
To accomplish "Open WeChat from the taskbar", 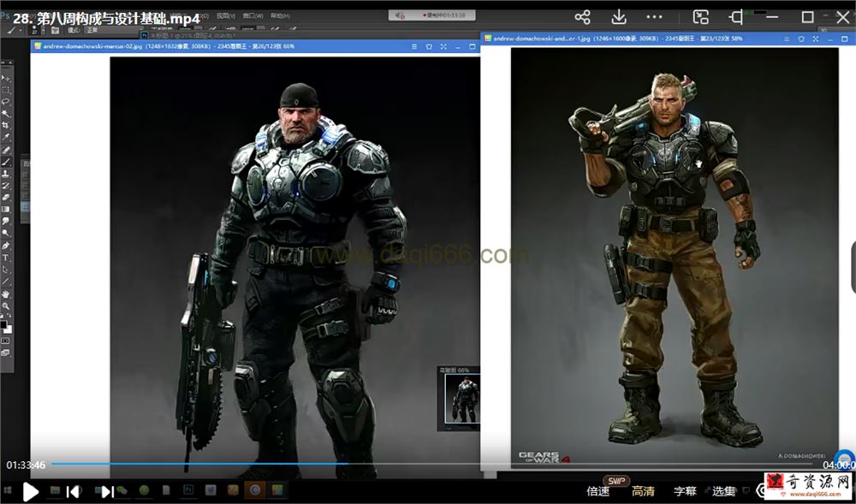I will click(122, 489).
